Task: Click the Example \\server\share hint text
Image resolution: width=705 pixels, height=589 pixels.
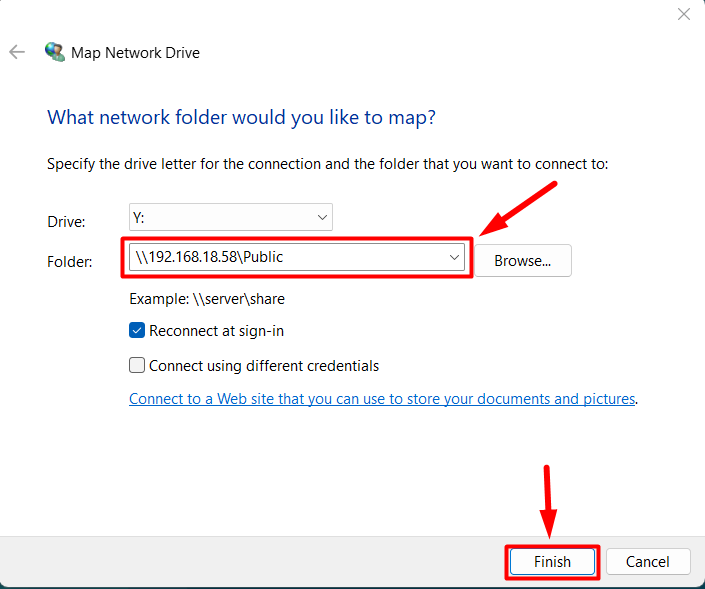Action: (207, 299)
